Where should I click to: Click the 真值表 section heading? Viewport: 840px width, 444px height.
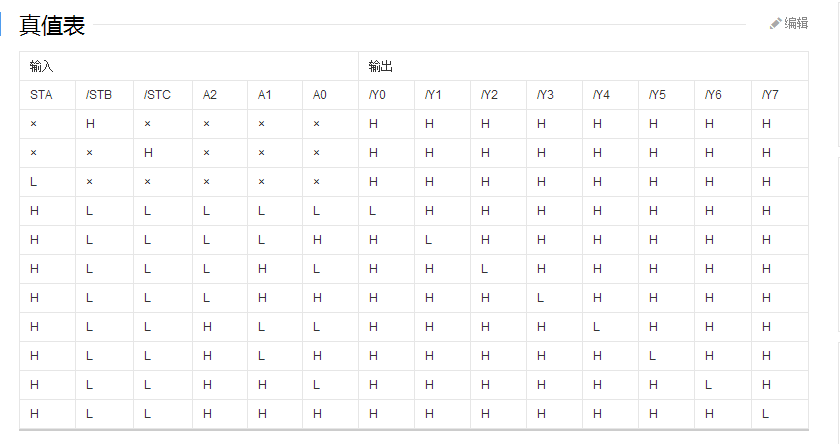[52, 26]
